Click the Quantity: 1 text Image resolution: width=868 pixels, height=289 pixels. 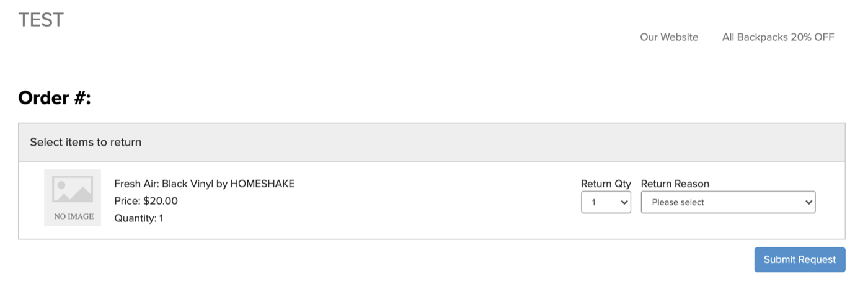tap(139, 218)
